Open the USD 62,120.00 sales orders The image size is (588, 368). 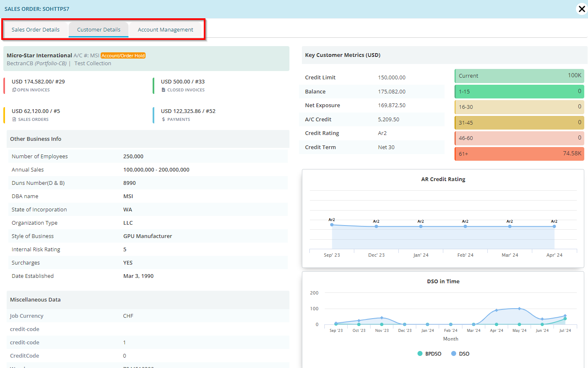(36, 111)
